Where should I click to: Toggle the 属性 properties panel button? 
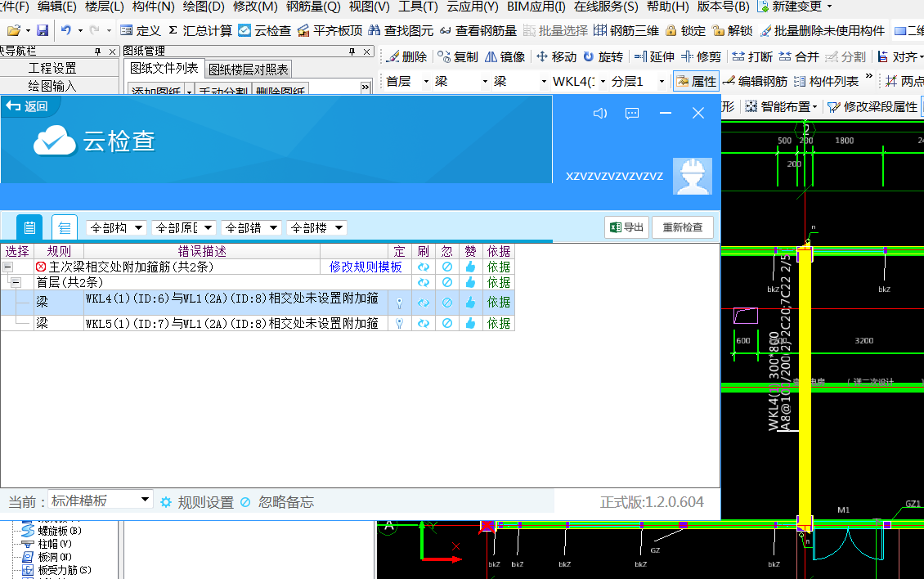[x=696, y=81]
